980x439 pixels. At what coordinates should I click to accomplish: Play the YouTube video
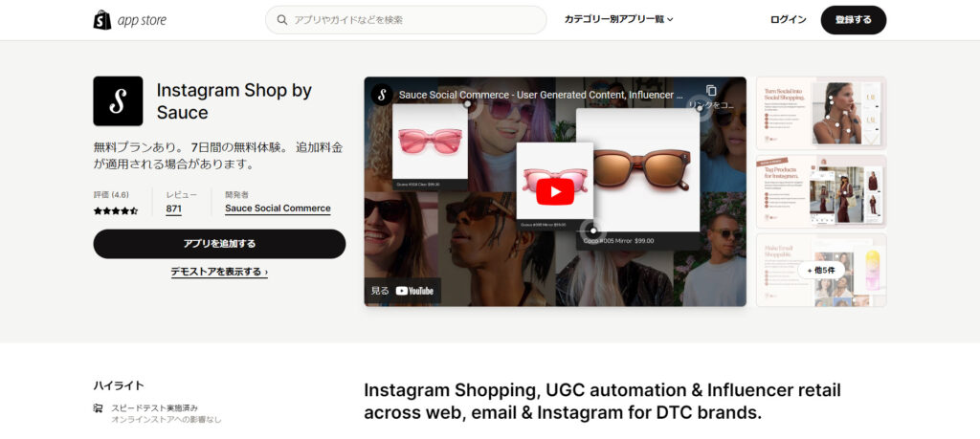[554, 191]
